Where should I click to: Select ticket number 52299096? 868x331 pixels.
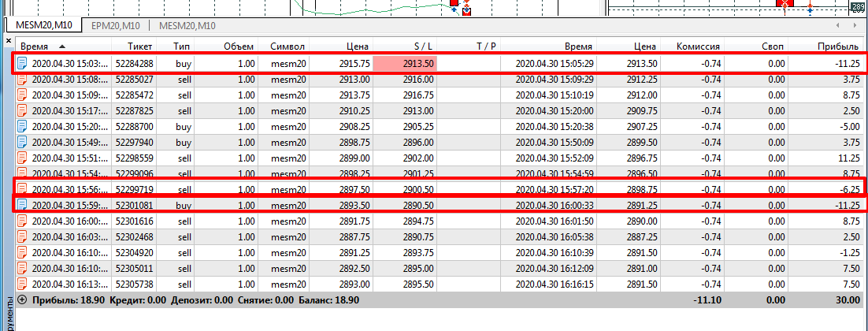tap(135, 173)
